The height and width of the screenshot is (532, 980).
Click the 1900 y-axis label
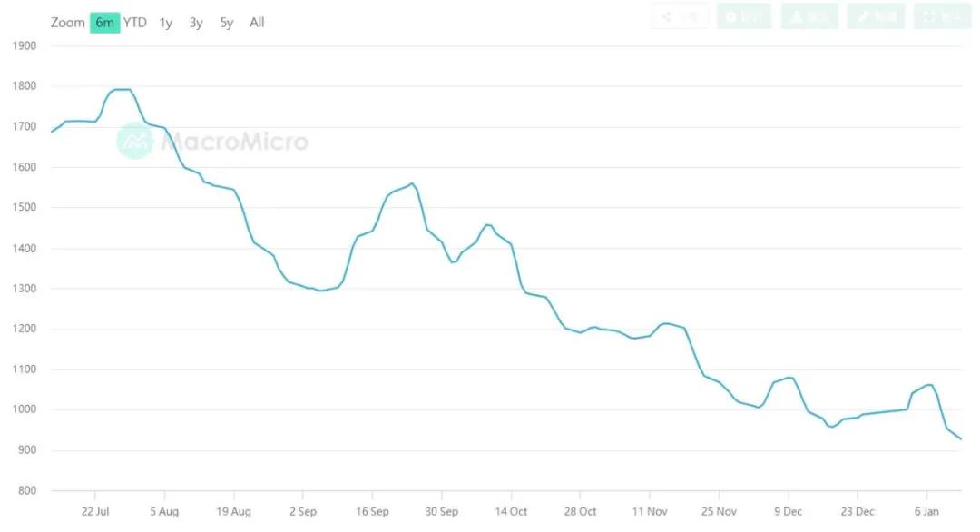coord(24,45)
